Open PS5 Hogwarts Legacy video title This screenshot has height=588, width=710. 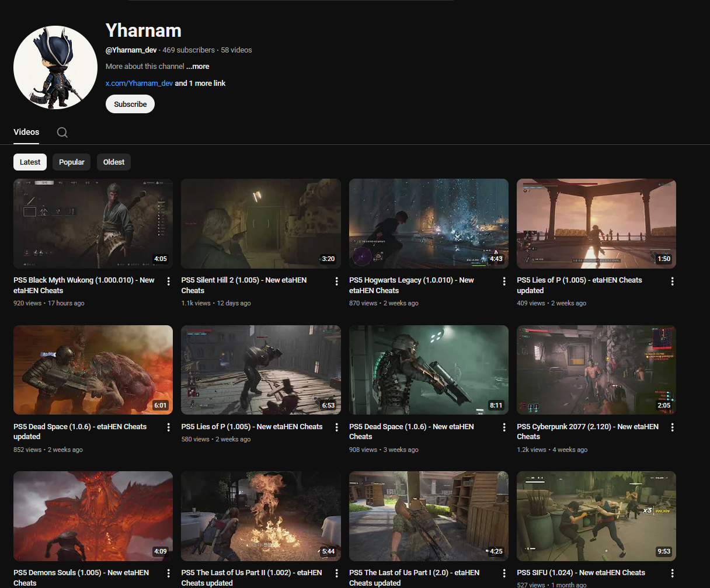(x=412, y=286)
